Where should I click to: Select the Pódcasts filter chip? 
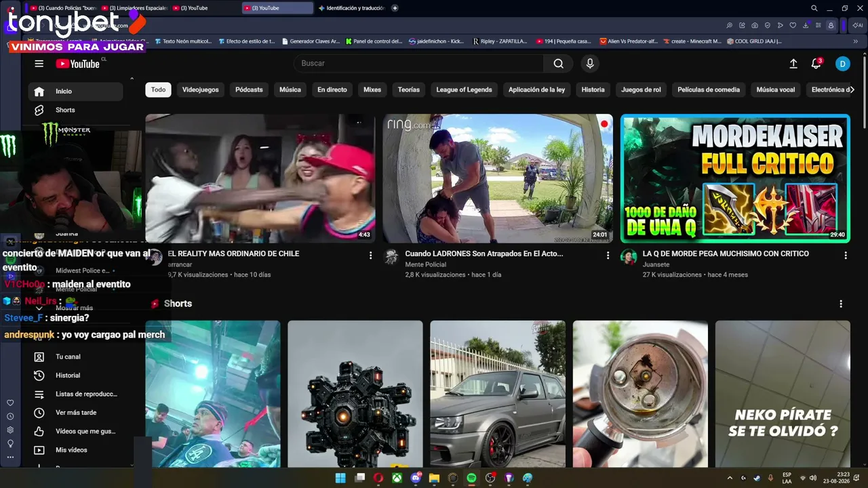(249, 89)
